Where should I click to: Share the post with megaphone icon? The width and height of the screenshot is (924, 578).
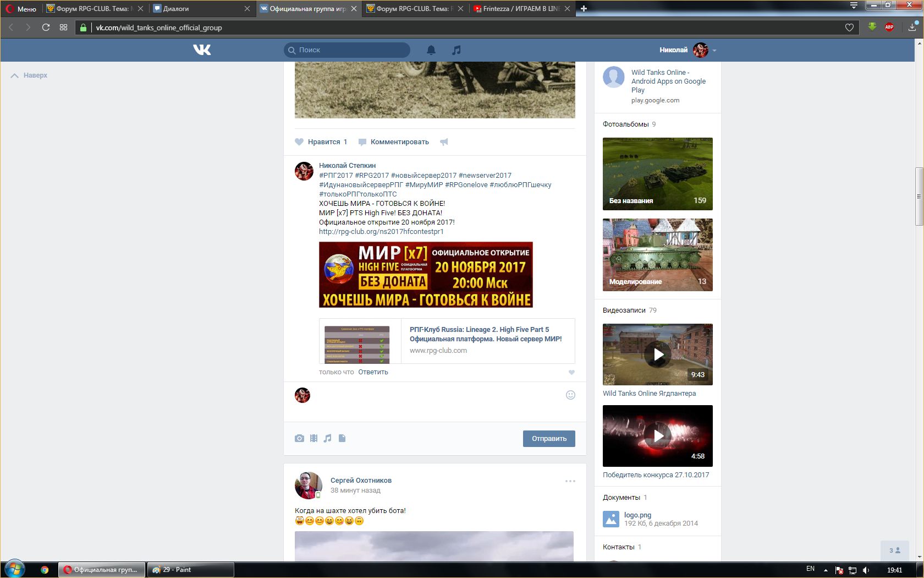(x=444, y=142)
